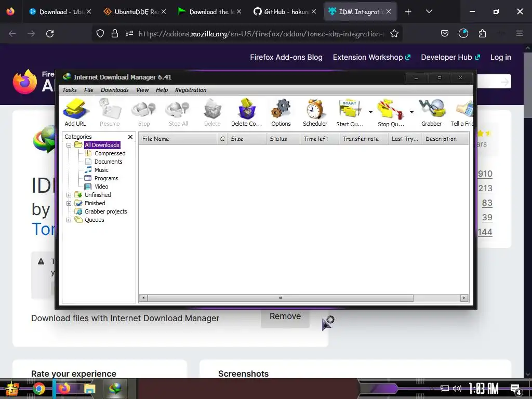Close the Categories panel
Viewport: 532px width, 399px height.
pos(130,137)
